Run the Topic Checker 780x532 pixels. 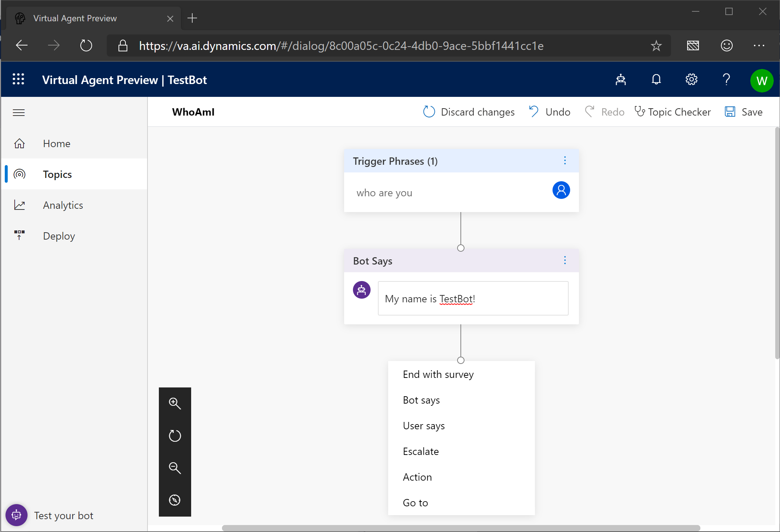(673, 112)
